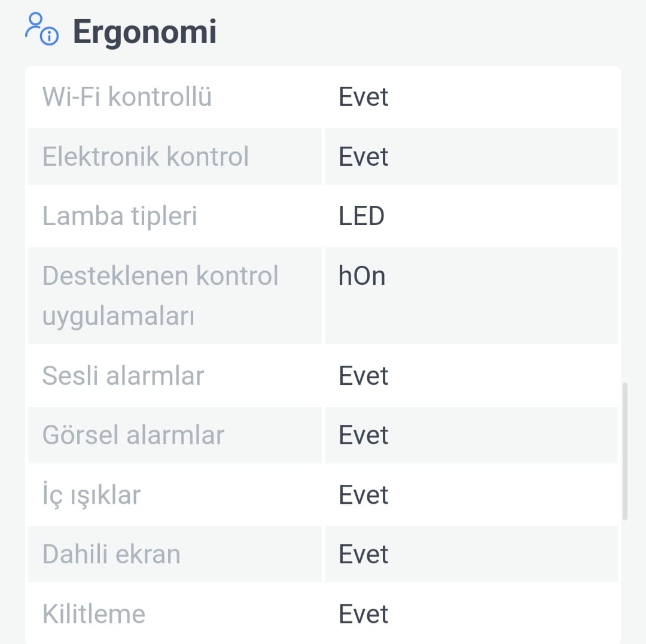The width and height of the screenshot is (646, 644).
Task: Select Evet next to Elektronik kontrol
Action: click(x=363, y=157)
